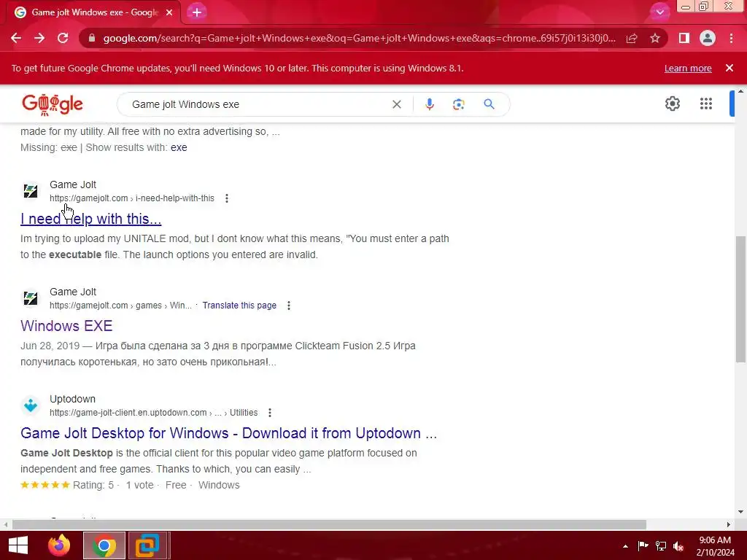Viewport: 747px width, 560px height.
Task: Switch to Chrome in the taskbar
Action: (x=104, y=545)
